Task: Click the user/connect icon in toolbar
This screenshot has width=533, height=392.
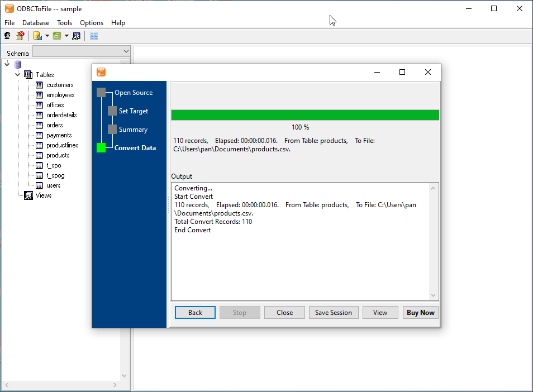Action: tap(7, 36)
